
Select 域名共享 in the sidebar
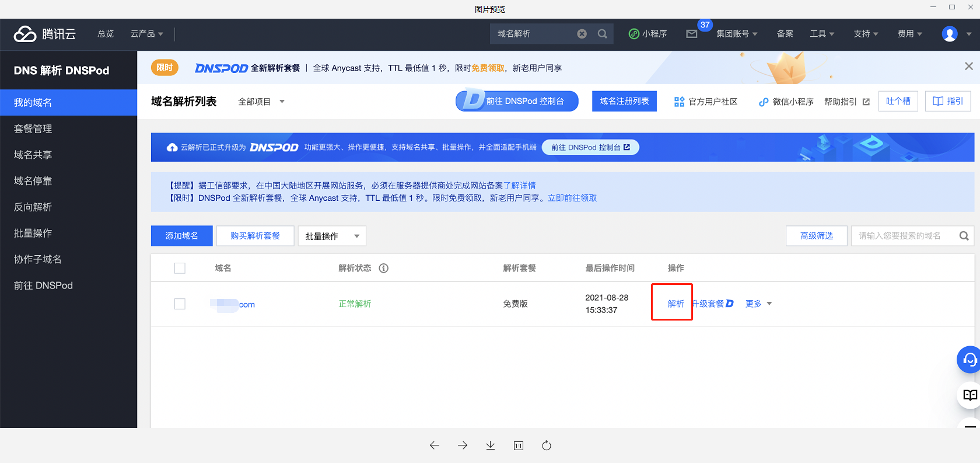coord(69,155)
